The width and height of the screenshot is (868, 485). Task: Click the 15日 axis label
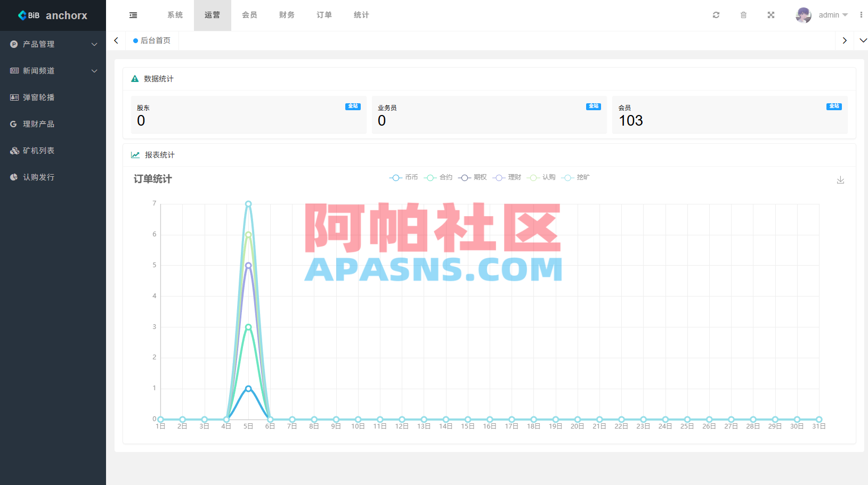[468, 426]
